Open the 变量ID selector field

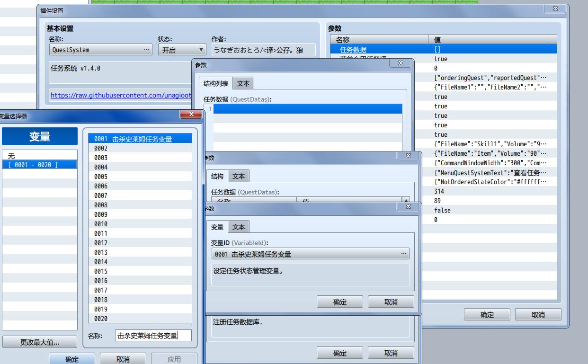tap(310, 254)
